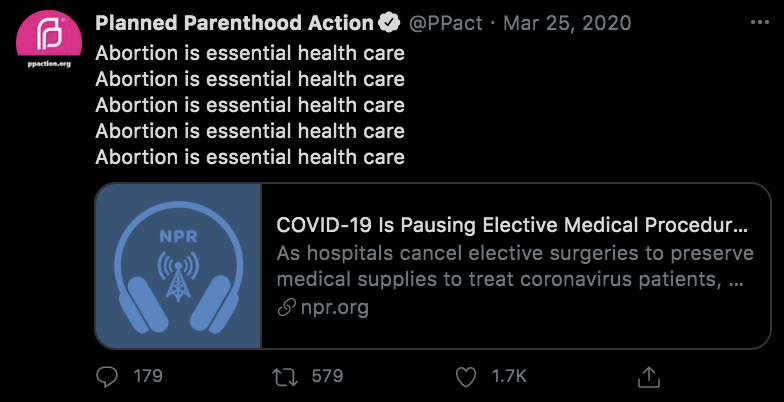The width and height of the screenshot is (784, 402).
Task: Open the Planned Parenthood Action display name
Action: 234,23
